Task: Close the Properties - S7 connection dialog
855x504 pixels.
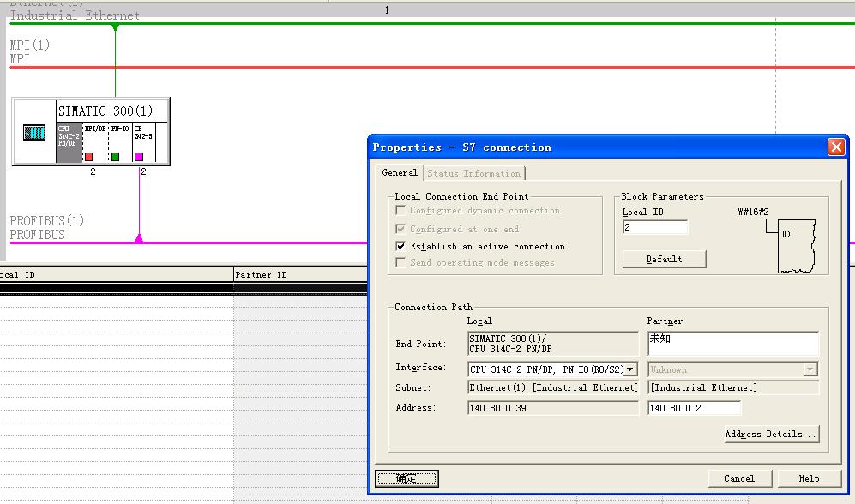Action: click(x=836, y=147)
